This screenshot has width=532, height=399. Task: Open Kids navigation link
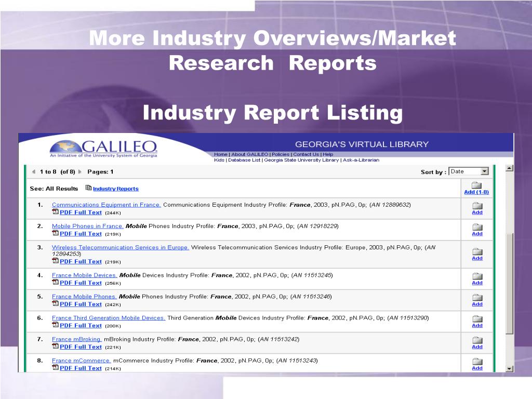219,160
